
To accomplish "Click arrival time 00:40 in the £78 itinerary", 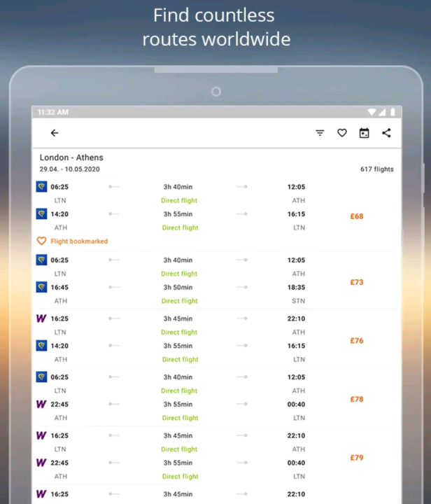I will [296, 405].
